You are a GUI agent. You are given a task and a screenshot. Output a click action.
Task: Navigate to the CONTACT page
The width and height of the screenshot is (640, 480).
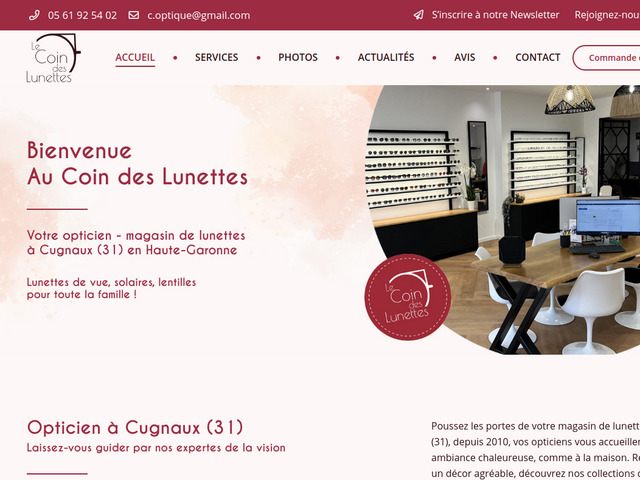(538, 58)
